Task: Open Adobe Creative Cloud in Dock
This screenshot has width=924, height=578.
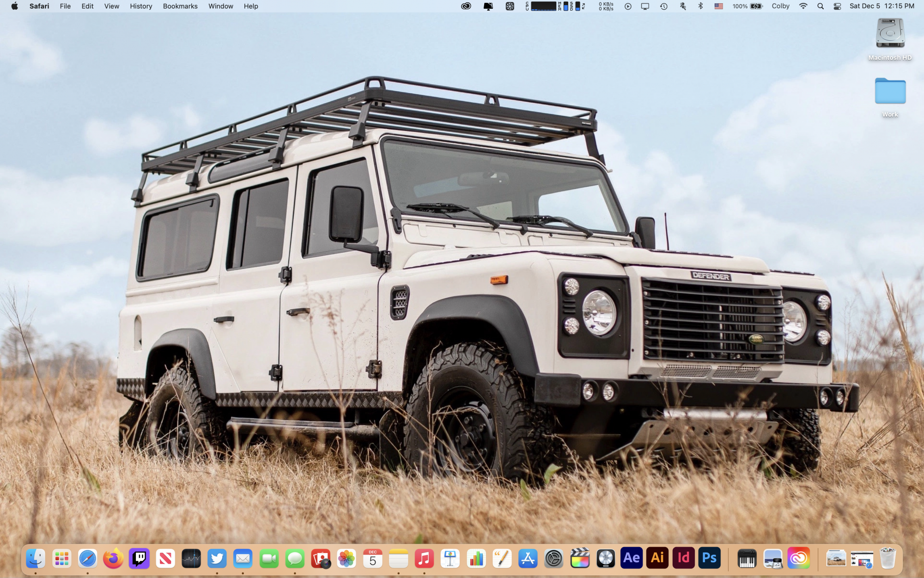Action: pos(799,559)
